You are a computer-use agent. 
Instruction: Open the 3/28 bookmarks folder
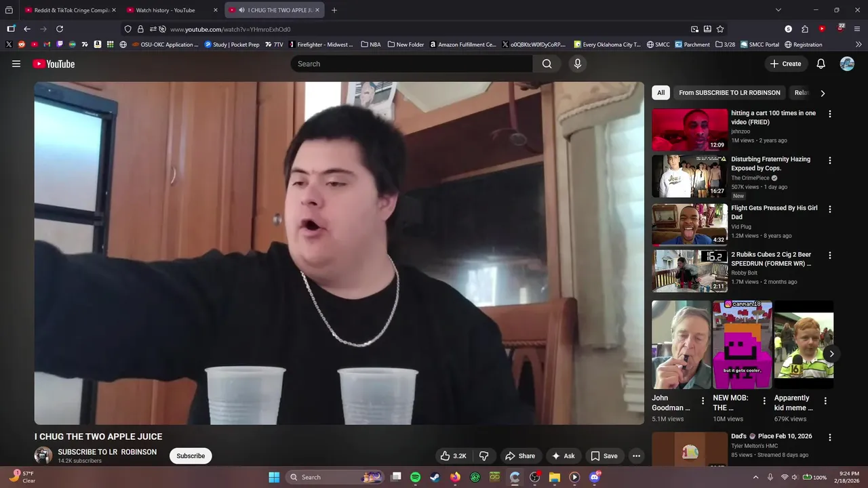coord(725,45)
